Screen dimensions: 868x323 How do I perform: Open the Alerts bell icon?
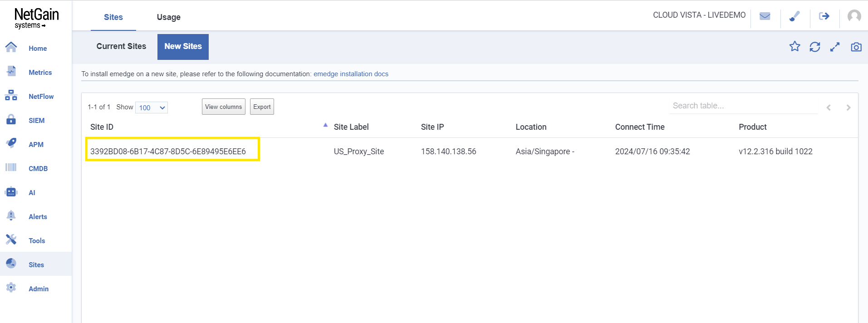click(x=11, y=215)
